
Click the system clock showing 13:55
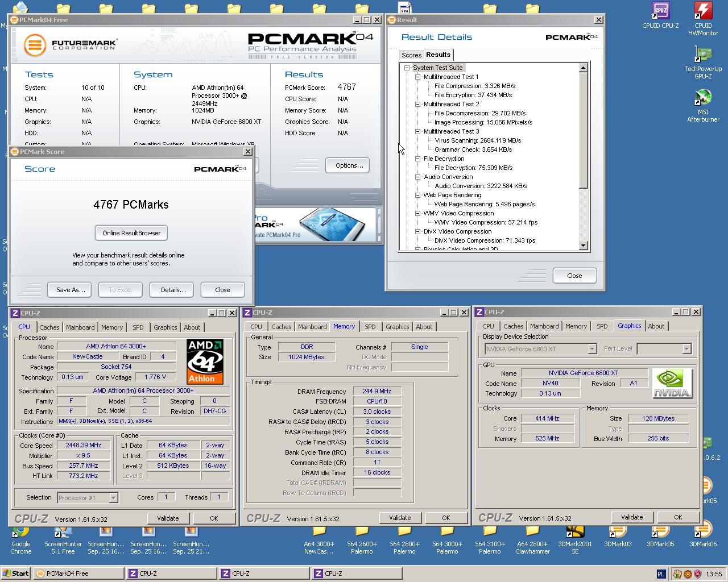714,575
